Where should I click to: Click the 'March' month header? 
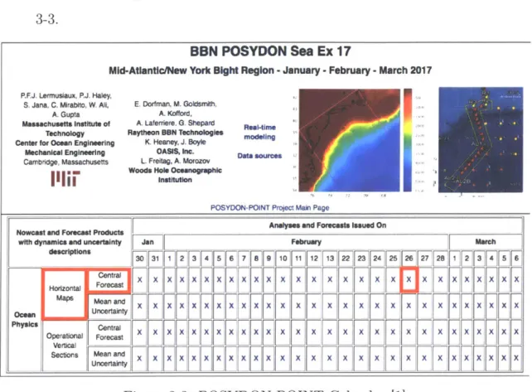pos(486,242)
